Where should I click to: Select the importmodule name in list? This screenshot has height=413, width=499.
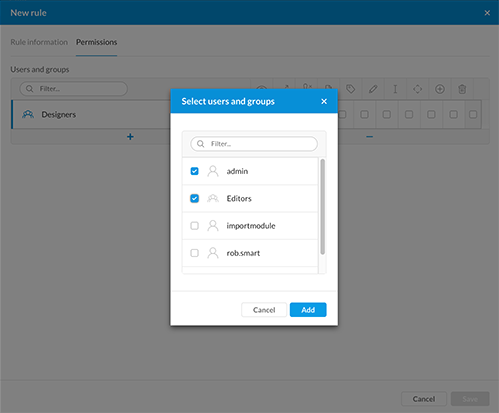[251, 226]
